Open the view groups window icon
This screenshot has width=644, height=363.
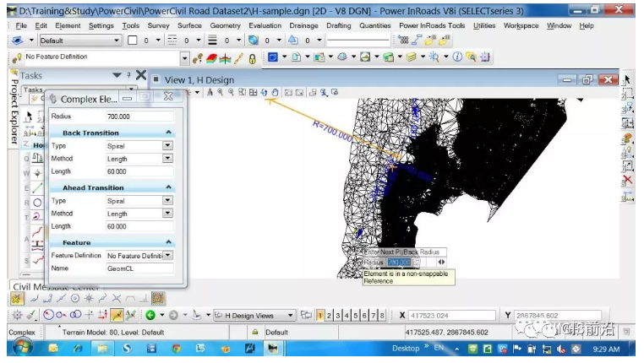point(306,315)
